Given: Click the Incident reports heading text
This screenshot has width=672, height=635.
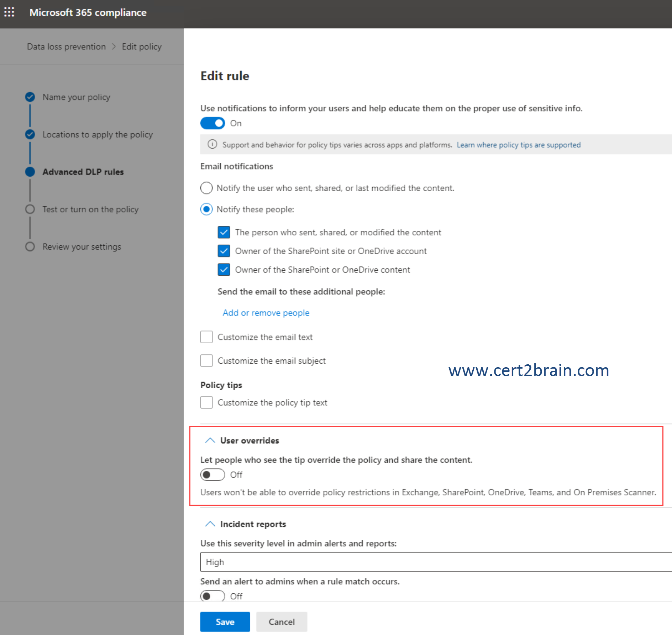Looking at the screenshot, I should [253, 524].
